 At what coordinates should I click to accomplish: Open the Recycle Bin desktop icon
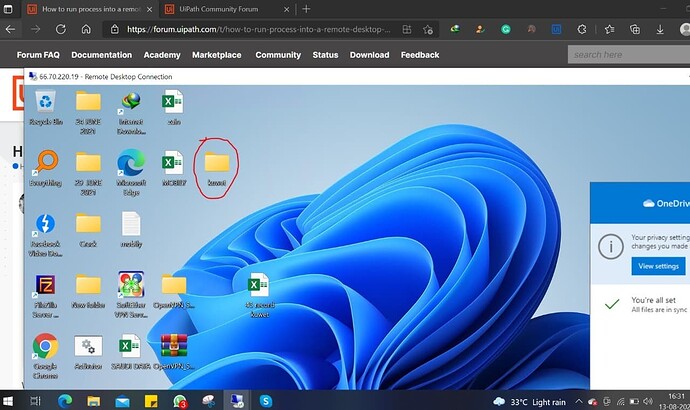[x=45, y=108]
